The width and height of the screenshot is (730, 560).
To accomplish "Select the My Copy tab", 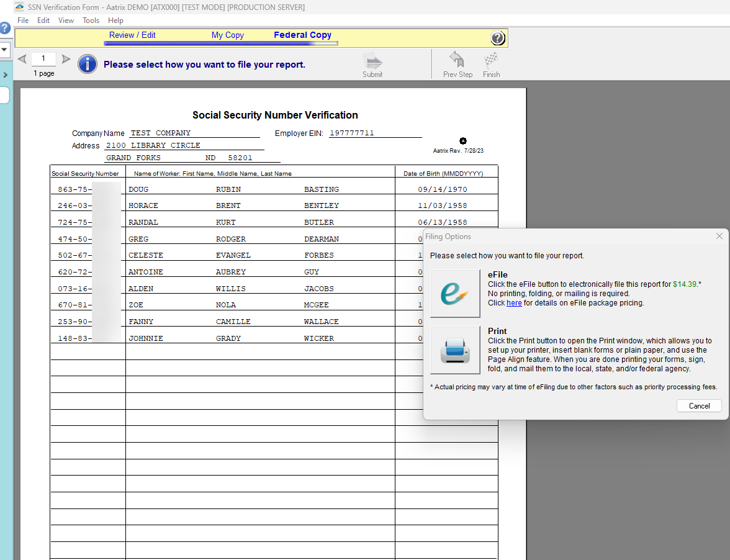I will pyautogui.click(x=228, y=35).
